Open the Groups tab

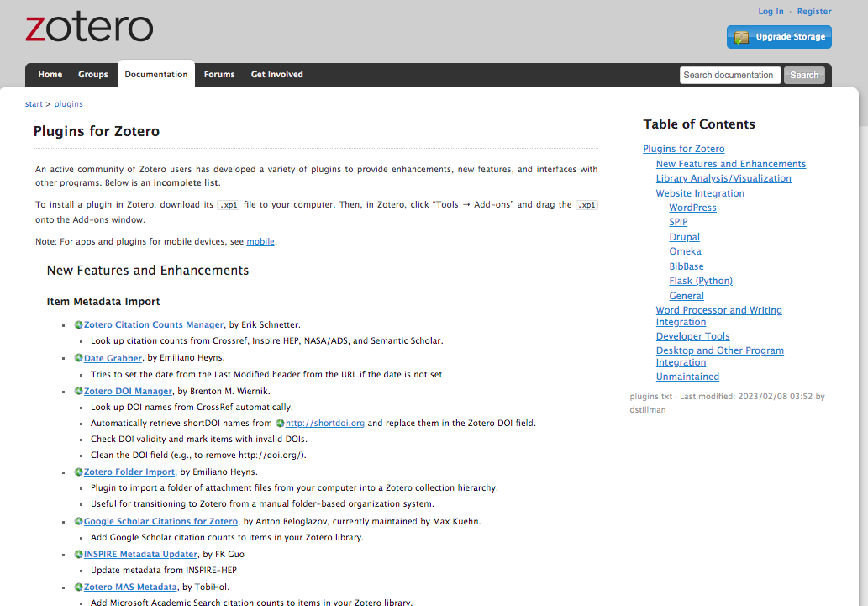click(x=93, y=75)
